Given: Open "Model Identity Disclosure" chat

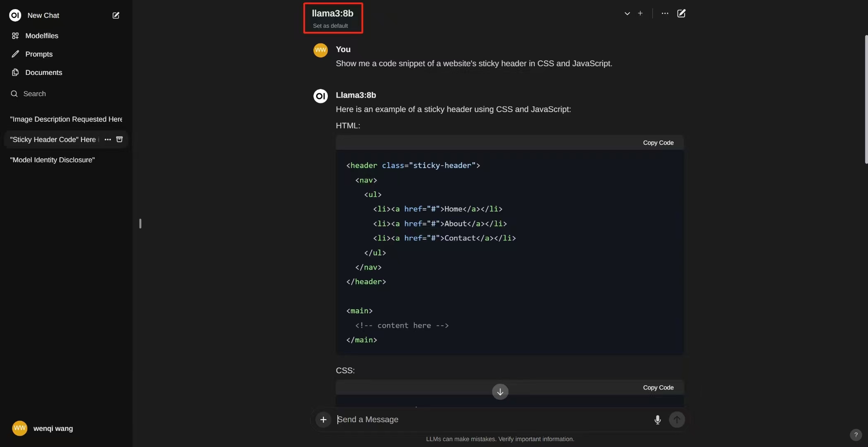Looking at the screenshot, I should pos(53,160).
